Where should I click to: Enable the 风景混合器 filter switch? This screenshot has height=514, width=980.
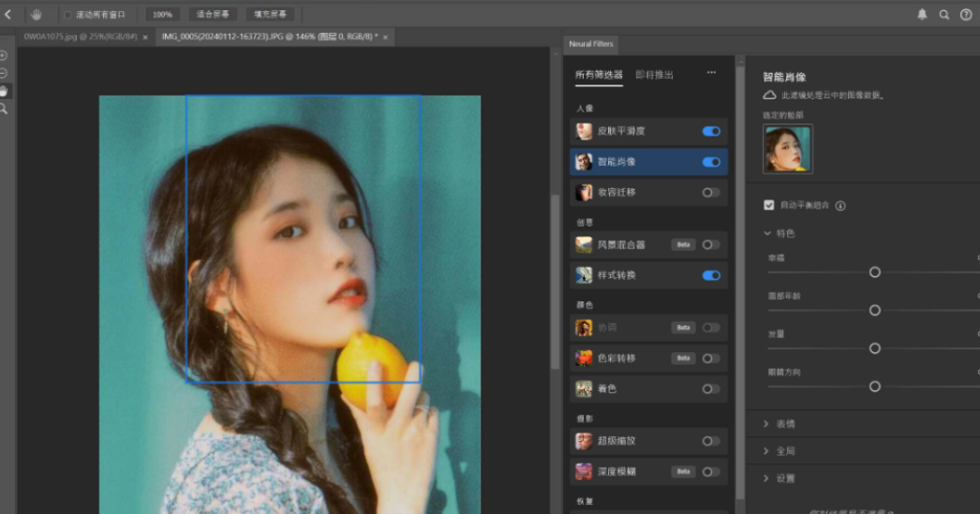(x=710, y=244)
